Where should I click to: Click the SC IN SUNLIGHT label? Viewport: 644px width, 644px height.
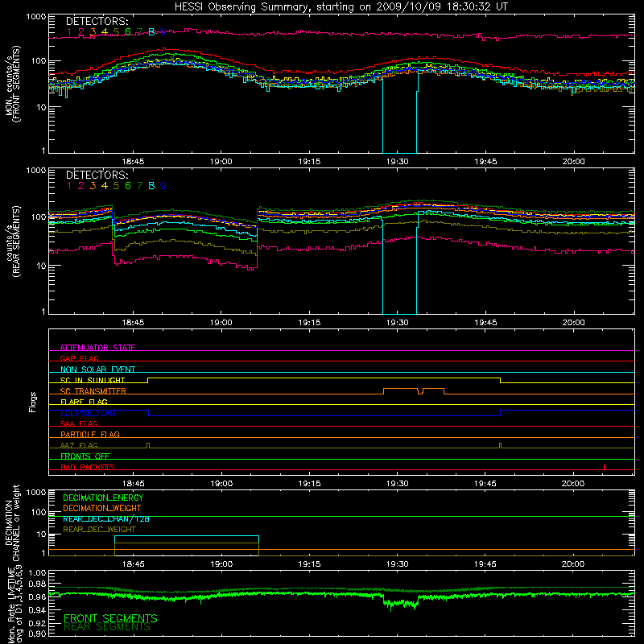[x=93, y=380]
